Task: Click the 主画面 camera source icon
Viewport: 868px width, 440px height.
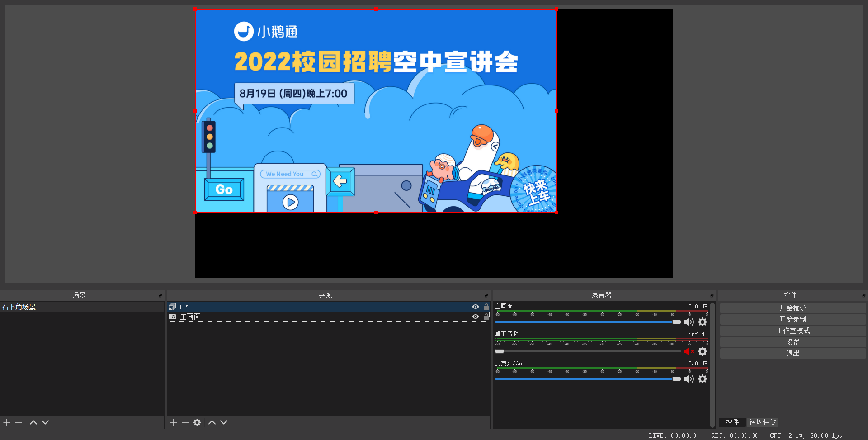Action: click(172, 317)
